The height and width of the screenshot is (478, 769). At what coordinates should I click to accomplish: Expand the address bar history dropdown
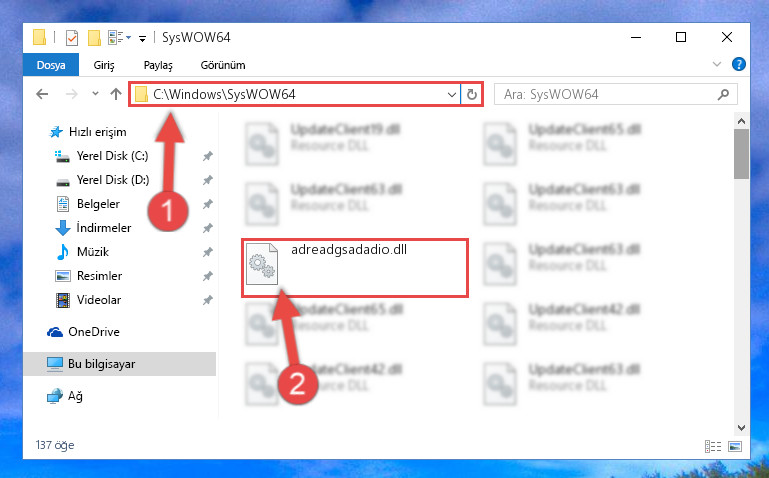pyautogui.click(x=452, y=95)
